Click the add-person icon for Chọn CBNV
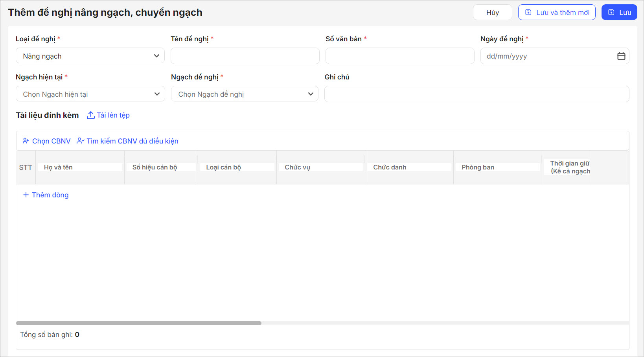Screen dimensions: 644x357 (26, 141)
